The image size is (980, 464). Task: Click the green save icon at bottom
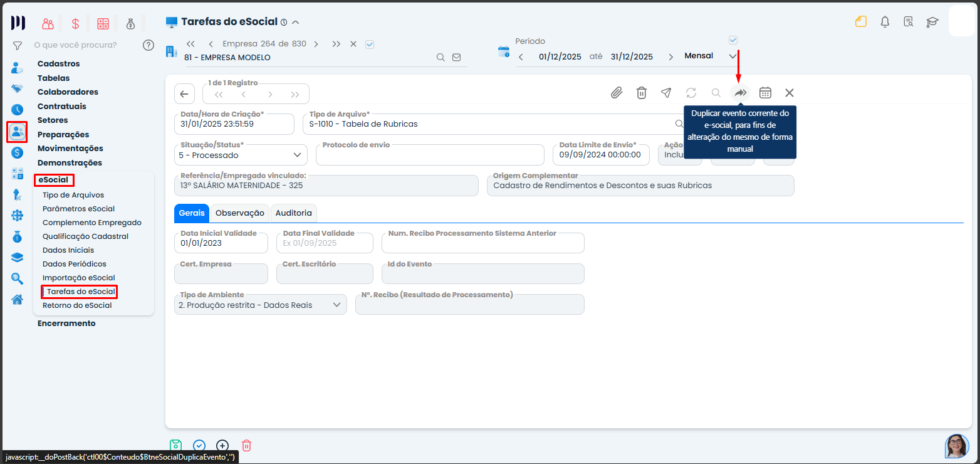click(176, 445)
